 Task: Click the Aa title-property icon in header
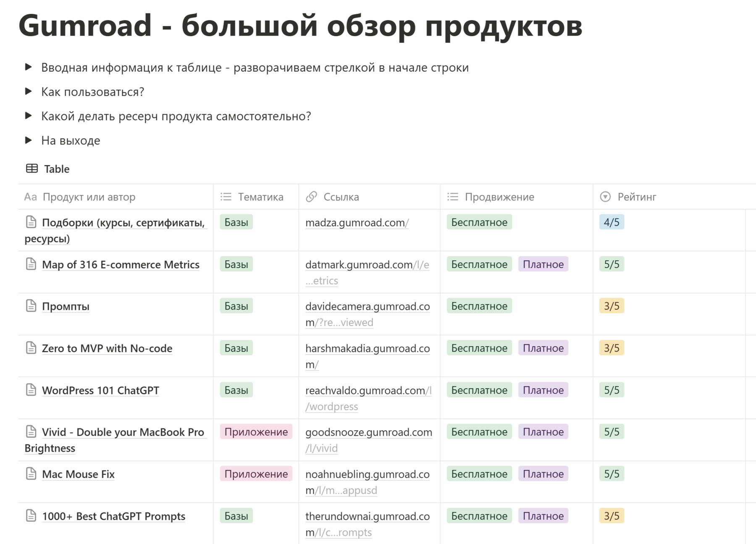point(31,197)
